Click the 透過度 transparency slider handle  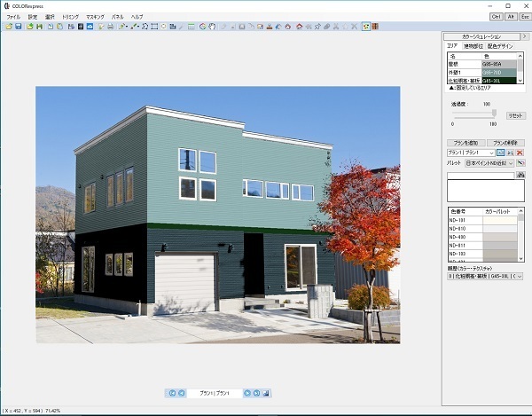(x=494, y=114)
